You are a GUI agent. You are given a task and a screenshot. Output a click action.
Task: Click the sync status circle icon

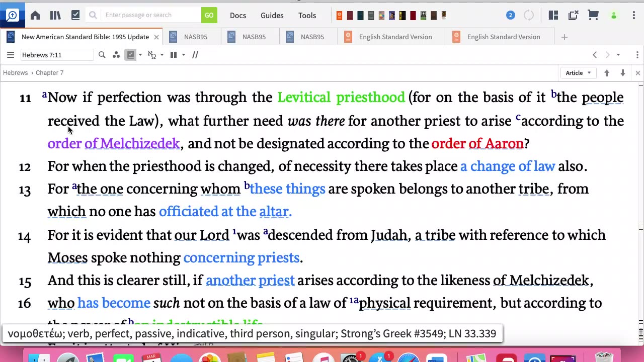[529, 15]
